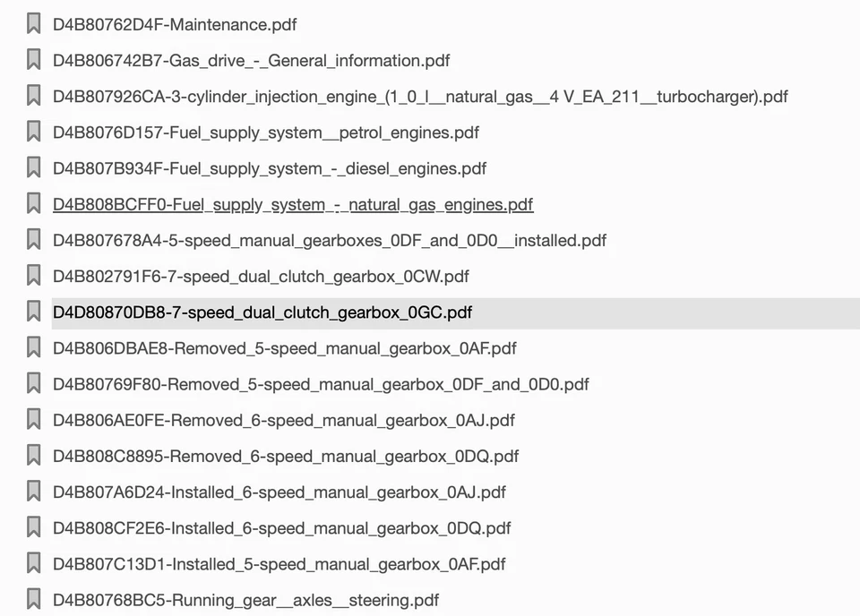Open Removed 6-speed manual gearbox 0DQ PDF

(x=286, y=457)
